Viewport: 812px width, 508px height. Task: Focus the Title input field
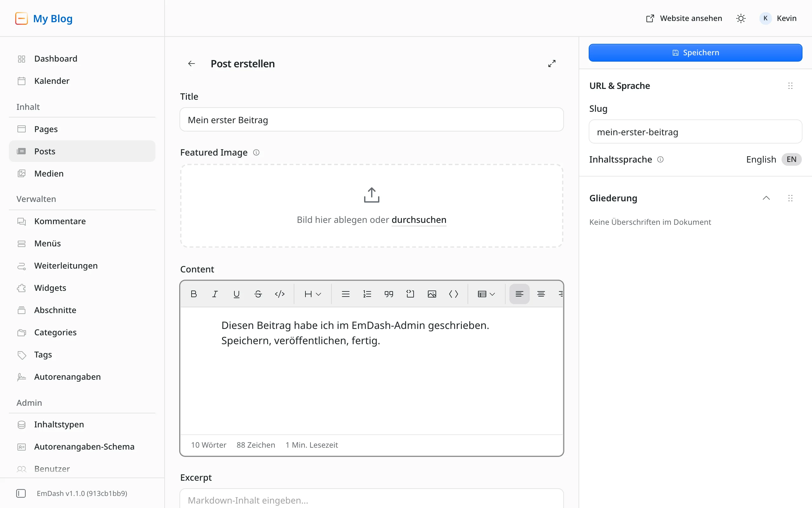pos(371,120)
